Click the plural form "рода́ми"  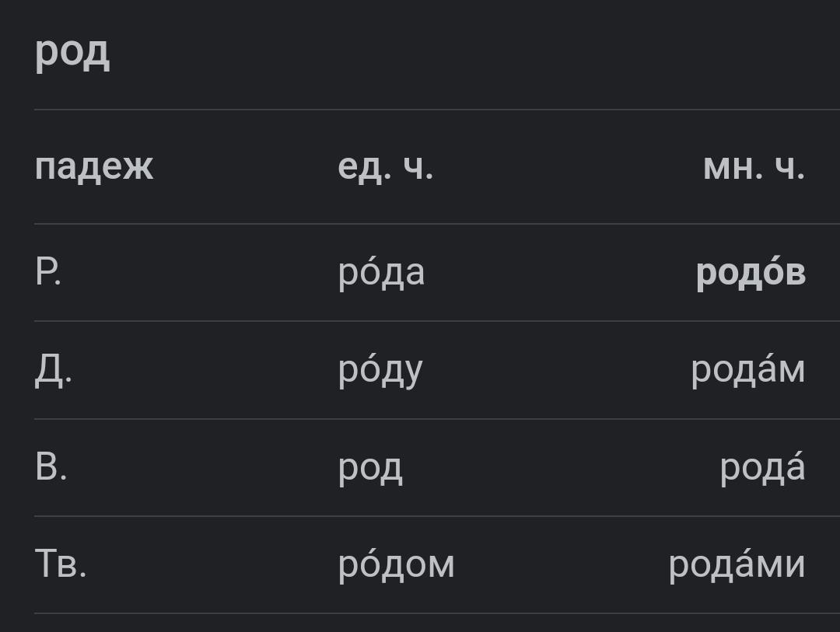tap(737, 565)
